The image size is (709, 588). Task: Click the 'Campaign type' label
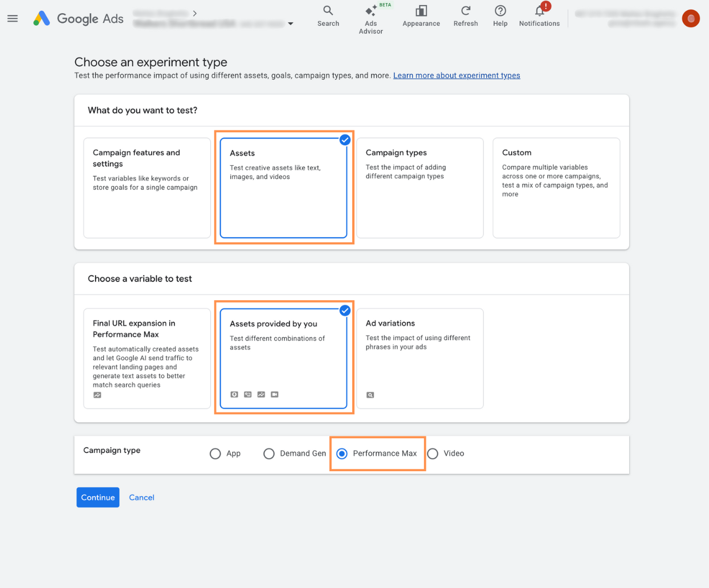click(x=112, y=450)
